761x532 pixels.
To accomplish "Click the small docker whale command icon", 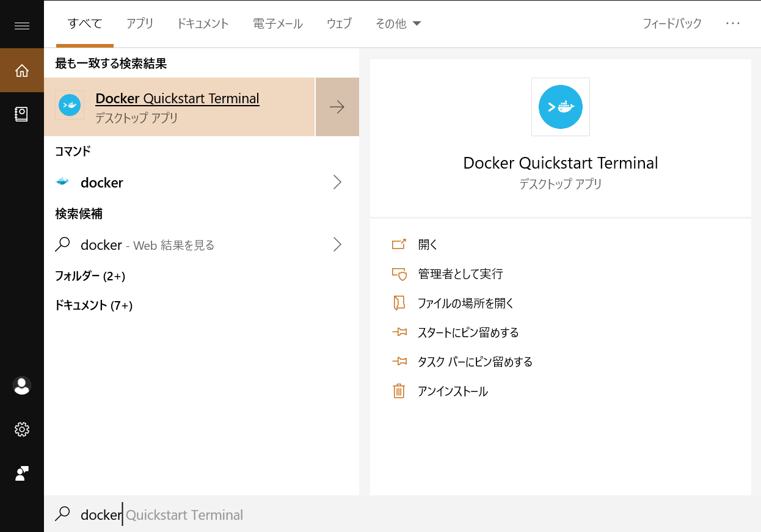I will point(62,182).
